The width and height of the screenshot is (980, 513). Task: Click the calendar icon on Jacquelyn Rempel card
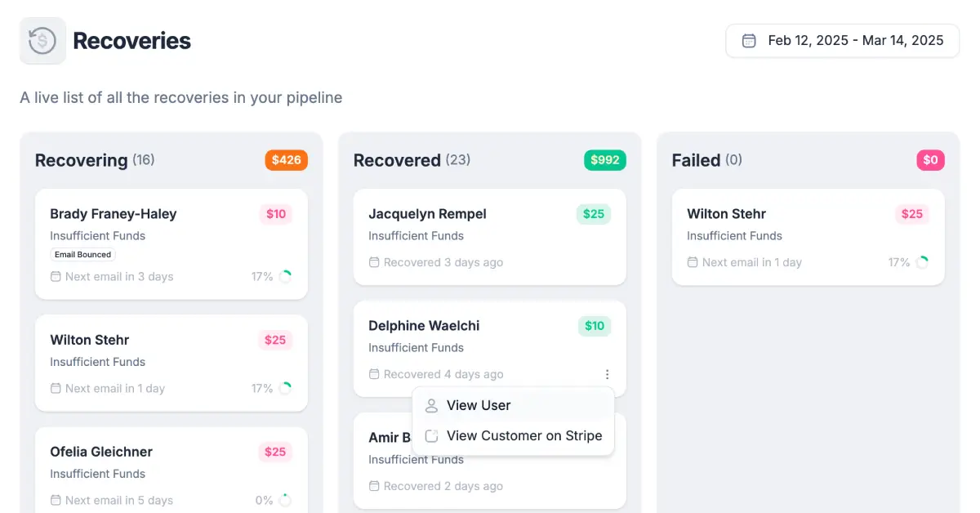374,262
